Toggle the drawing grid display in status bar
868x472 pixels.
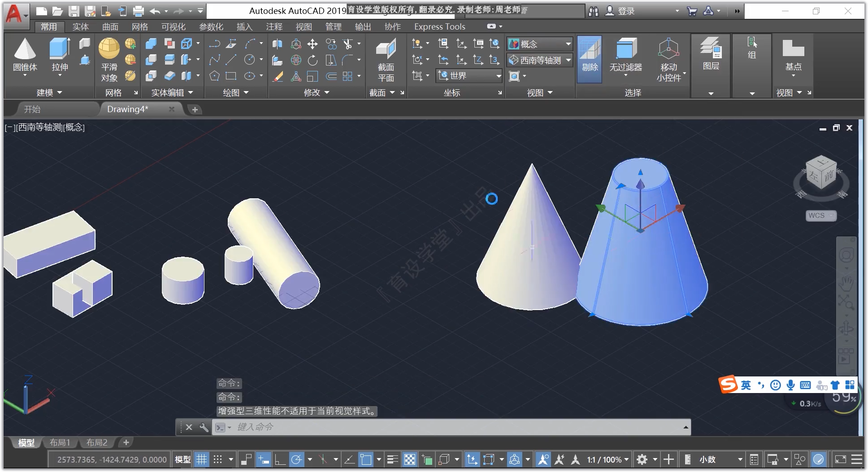[x=202, y=459]
